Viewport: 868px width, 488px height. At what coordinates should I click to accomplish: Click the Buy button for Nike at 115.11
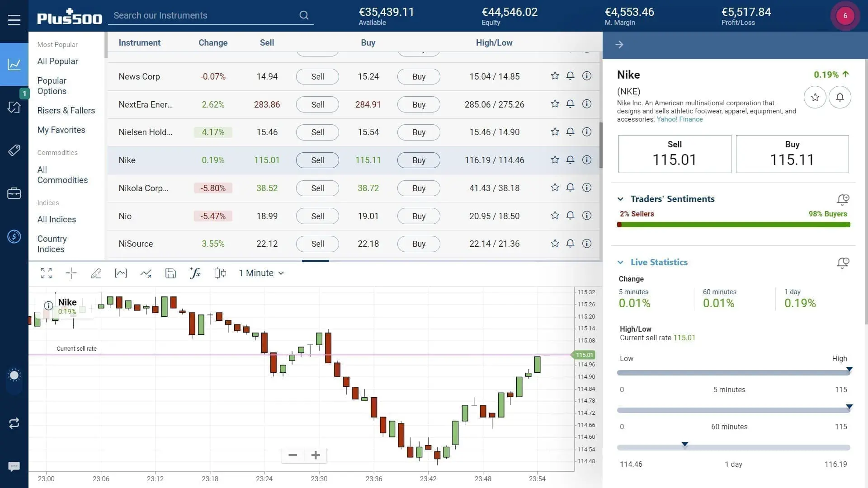point(418,160)
